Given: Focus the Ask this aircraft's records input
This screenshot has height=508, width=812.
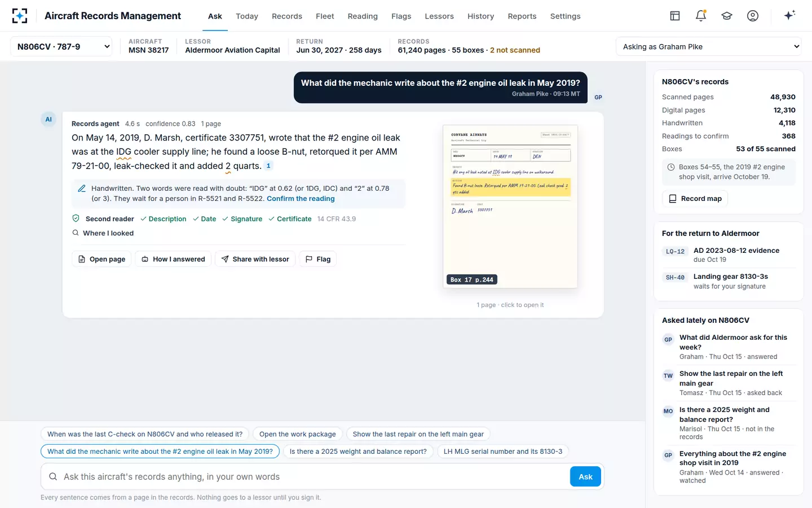Looking at the screenshot, I should pyautogui.click(x=313, y=477).
